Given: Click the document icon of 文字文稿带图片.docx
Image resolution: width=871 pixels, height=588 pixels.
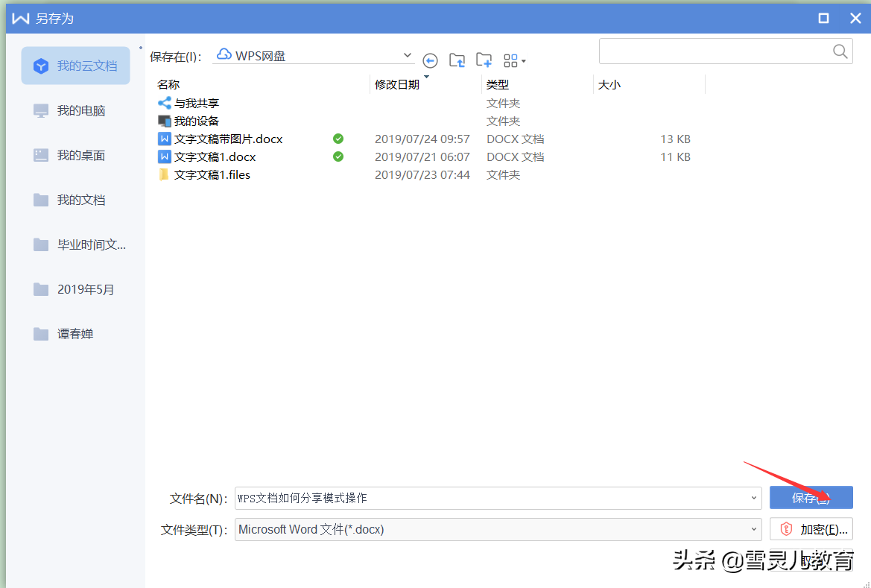Looking at the screenshot, I should pos(165,139).
